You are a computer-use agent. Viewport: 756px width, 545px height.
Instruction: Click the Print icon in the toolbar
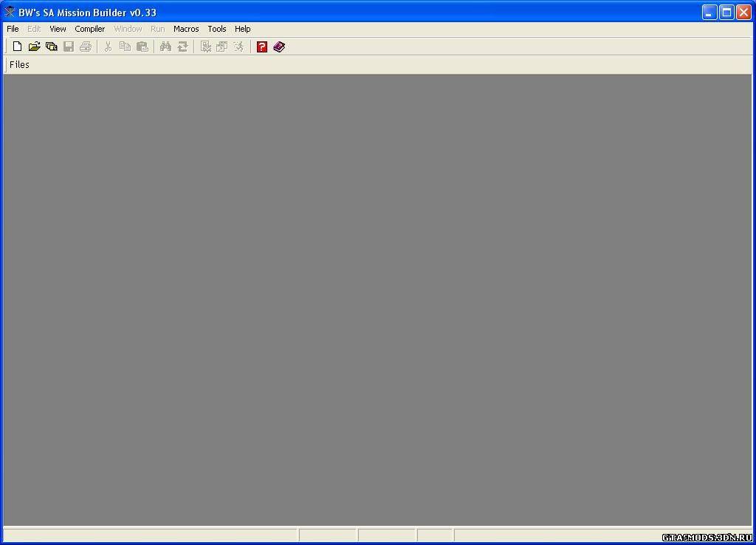point(86,47)
